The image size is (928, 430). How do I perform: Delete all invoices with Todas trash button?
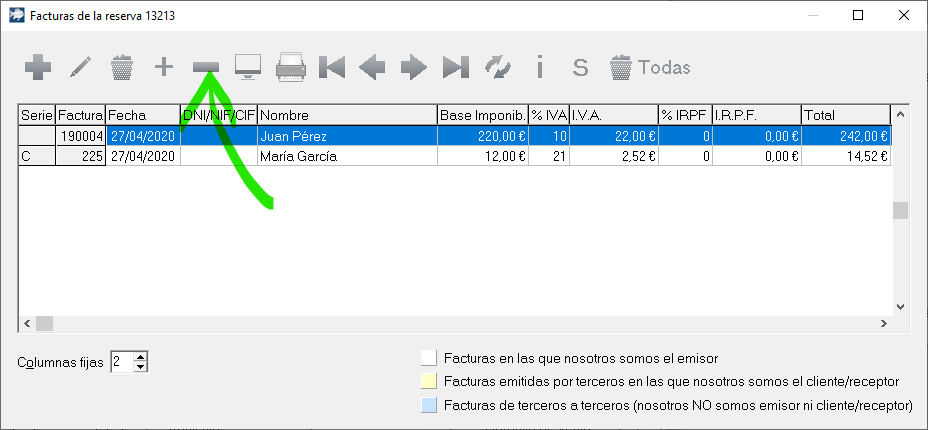(x=650, y=67)
